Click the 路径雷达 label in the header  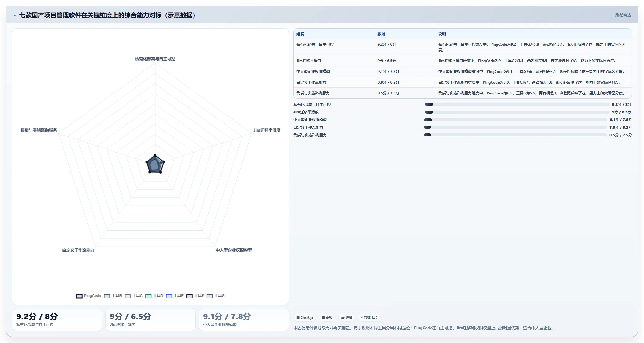tap(623, 15)
